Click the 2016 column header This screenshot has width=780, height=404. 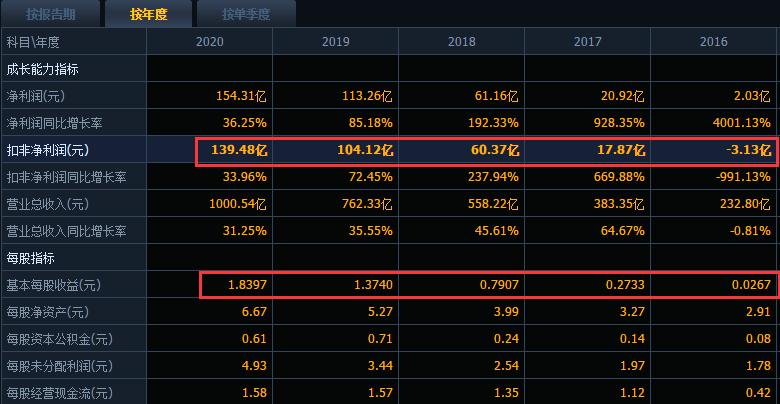[x=714, y=42]
